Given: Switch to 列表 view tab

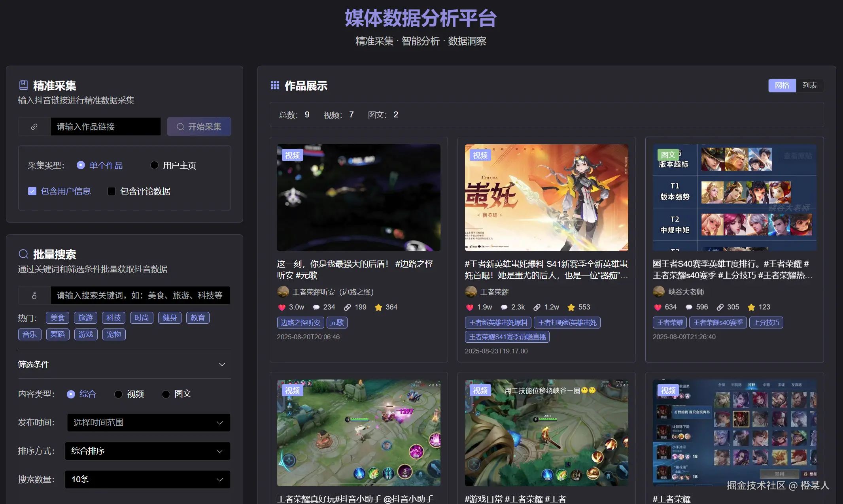Looking at the screenshot, I should [x=809, y=85].
